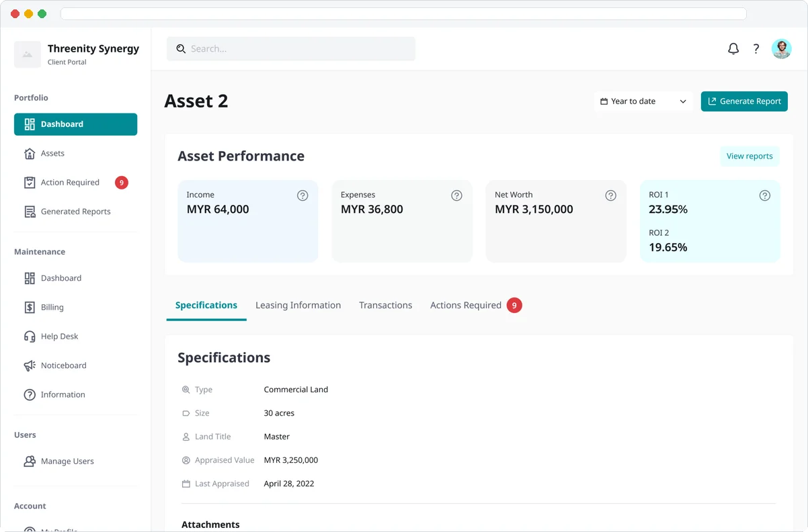Select the Net Worth MYR 3,150,000 card
Image resolution: width=808 pixels, height=532 pixels.
[x=556, y=221]
